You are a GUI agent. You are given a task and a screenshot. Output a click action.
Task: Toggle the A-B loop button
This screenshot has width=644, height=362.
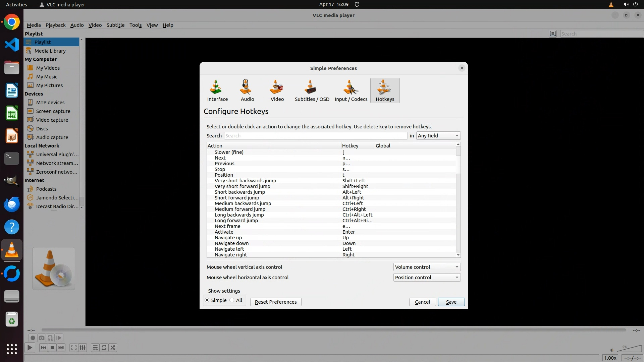50,338
